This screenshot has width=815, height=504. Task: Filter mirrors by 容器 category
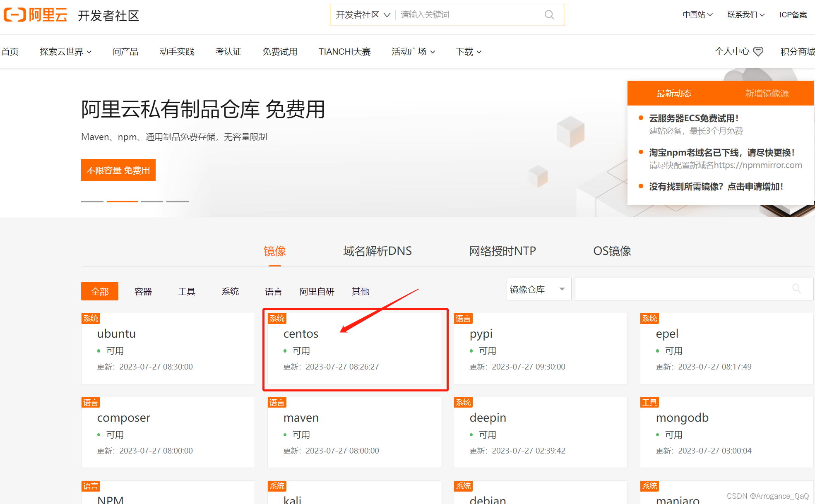[x=143, y=291]
